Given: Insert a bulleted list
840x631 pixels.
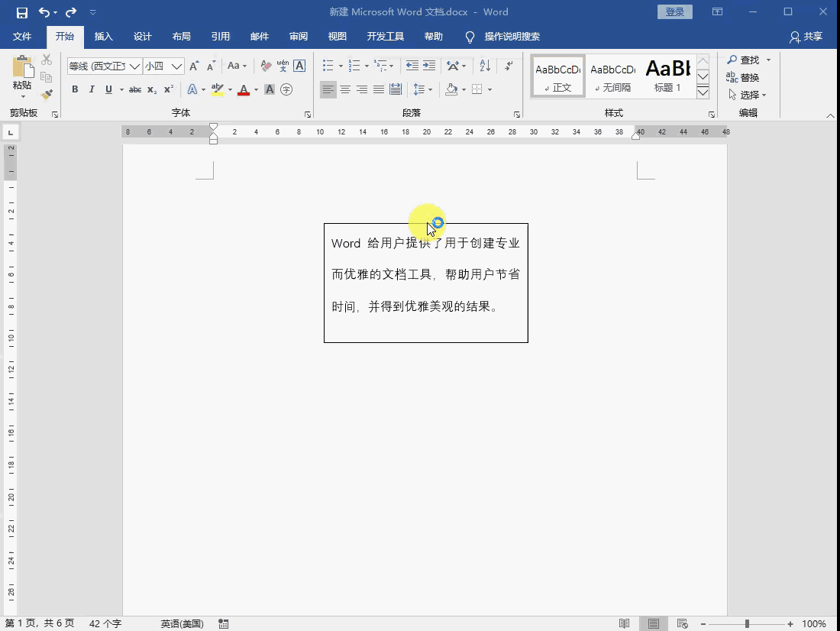Looking at the screenshot, I should [328, 66].
